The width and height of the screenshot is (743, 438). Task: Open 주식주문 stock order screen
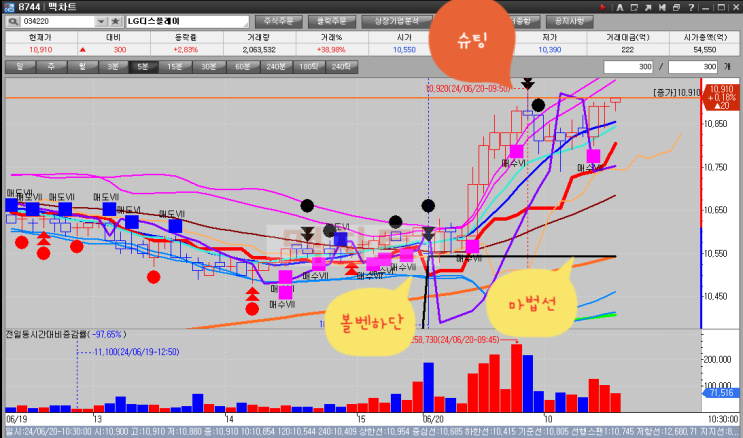pos(279,21)
